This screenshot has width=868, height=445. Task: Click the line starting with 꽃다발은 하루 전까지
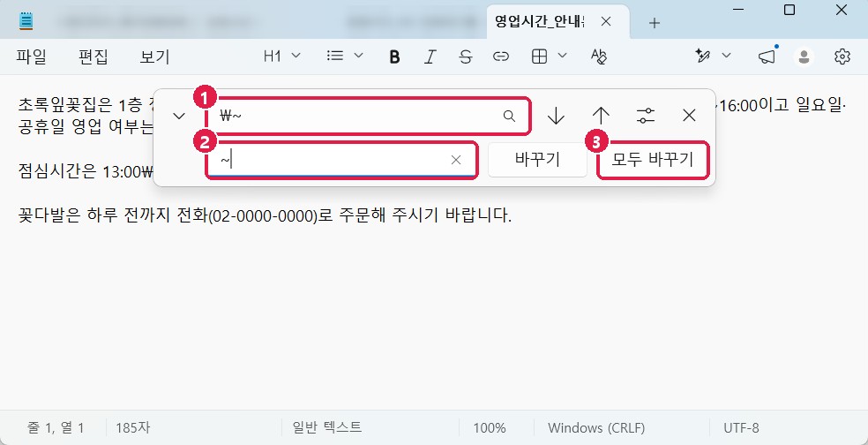(x=266, y=215)
